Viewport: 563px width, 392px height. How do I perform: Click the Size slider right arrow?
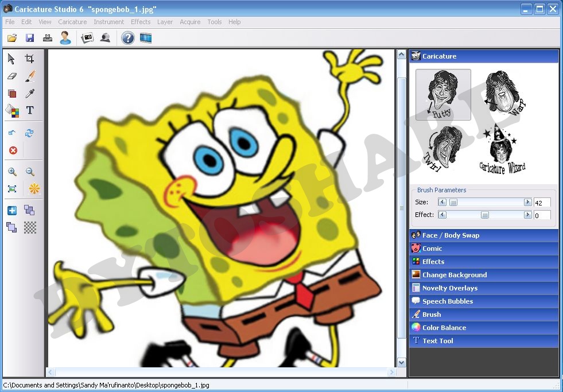pyautogui.click(x=527, y=203)
